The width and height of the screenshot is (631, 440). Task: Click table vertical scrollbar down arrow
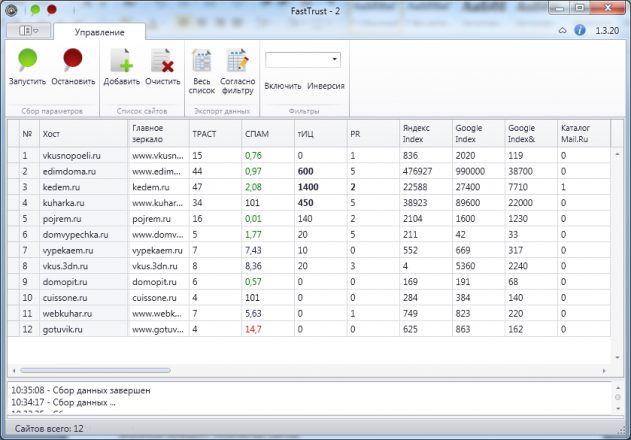[x=617, y=357]
